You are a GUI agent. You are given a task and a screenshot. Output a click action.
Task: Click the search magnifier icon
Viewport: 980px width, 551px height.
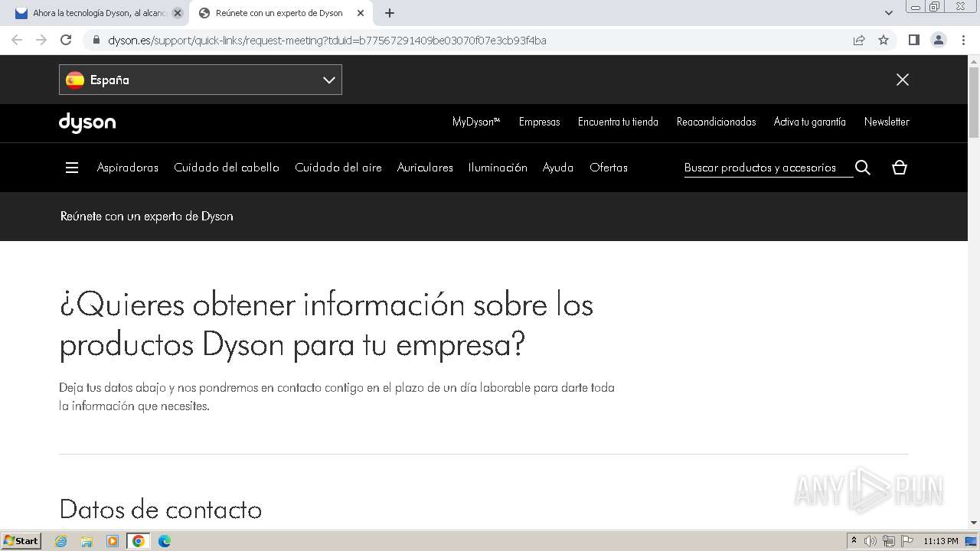click(x=863, y=168)
